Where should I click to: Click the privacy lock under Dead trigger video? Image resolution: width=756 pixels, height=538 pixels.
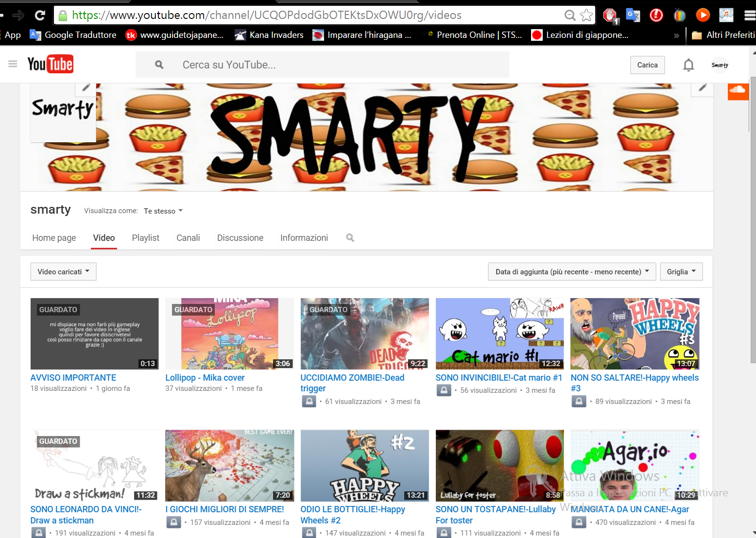[308, 401]
